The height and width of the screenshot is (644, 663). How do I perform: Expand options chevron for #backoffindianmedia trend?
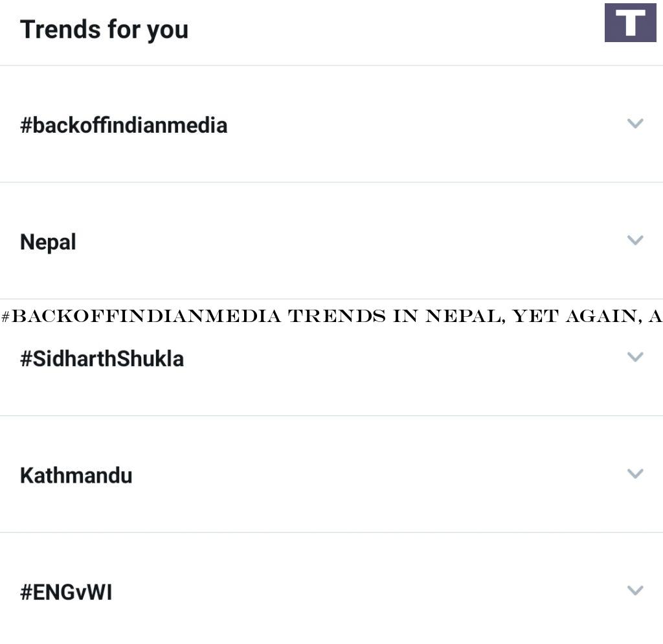(x=635, y=124)
